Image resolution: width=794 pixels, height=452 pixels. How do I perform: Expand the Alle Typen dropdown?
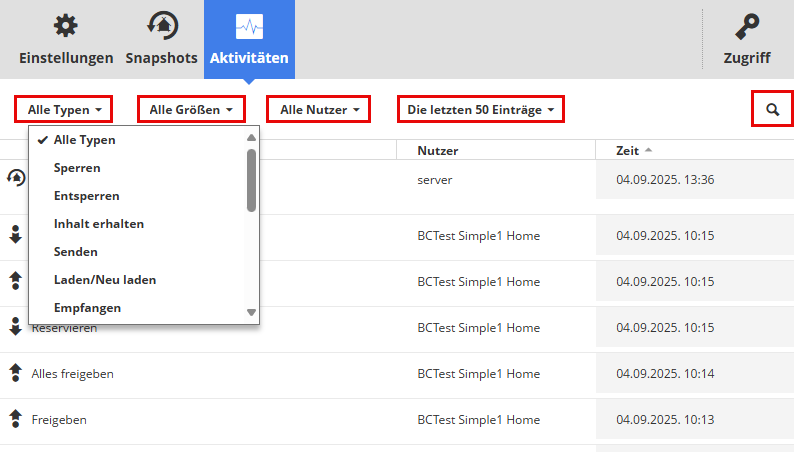pos(64,108)
